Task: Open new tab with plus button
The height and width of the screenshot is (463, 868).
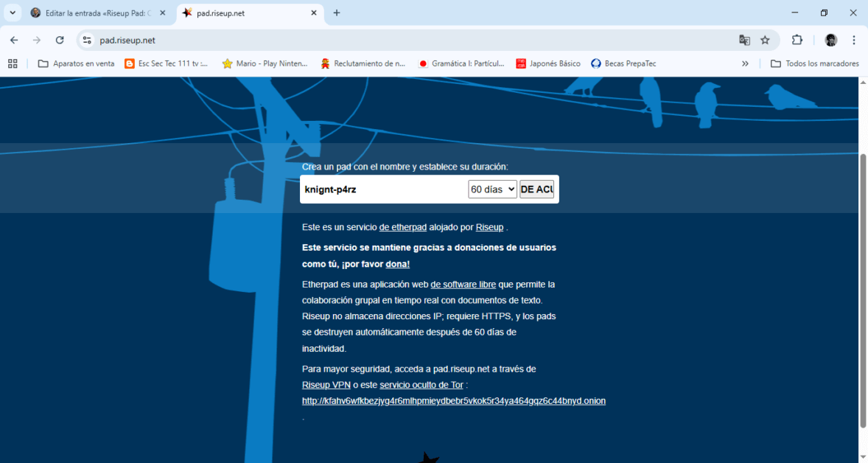Action: tap(337, 13)
